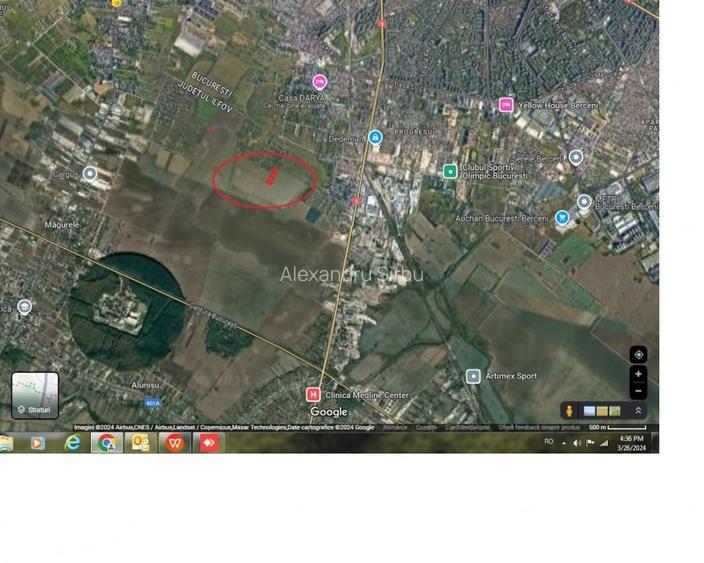Toggle the Straturi layers map view
Viewport: 704px width, 563px height.
(x=35, y=395)
